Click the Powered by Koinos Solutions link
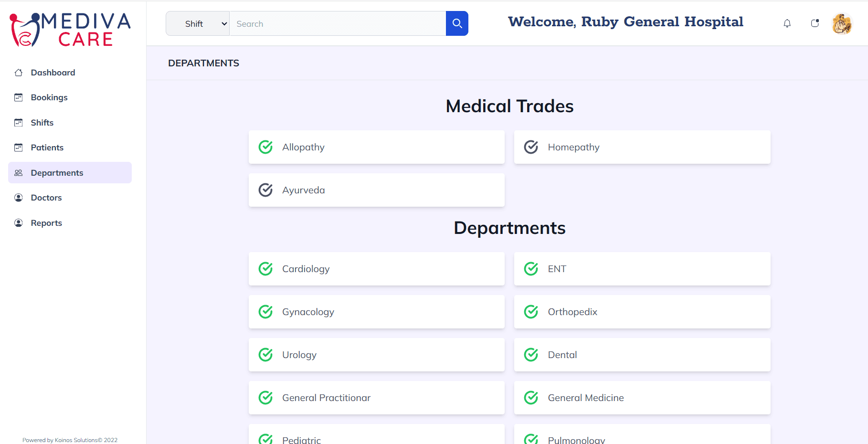868x444 pixels. coord(70,440)
